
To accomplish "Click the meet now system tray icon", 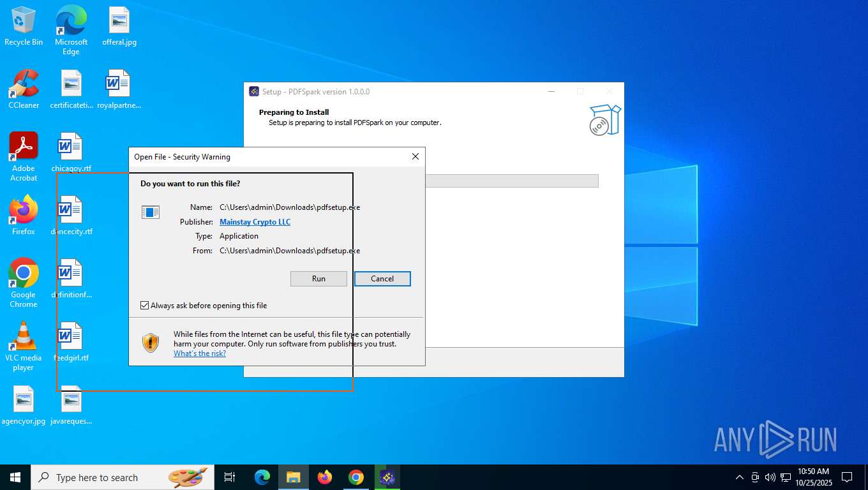I will [x=755, y=477].
